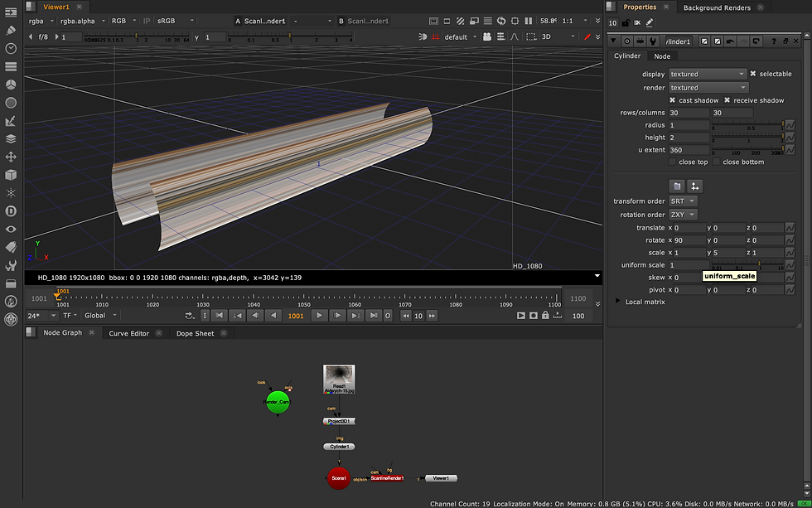This screenshot has height=508, width=812.
Task: Open the Particles nodes menu (sparkle icon)
Action: pos(10,192)
